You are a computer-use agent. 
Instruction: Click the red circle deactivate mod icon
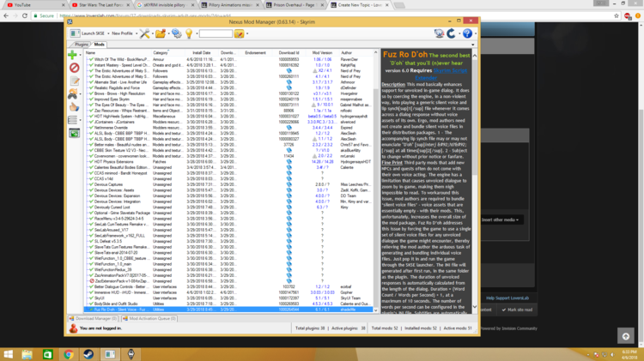[74, 68]
